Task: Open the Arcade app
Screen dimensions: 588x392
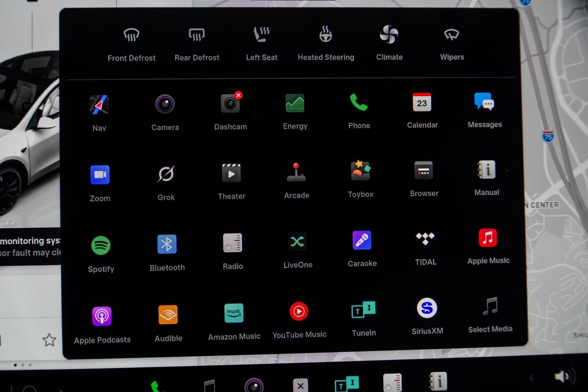Action: pos(296,172)
